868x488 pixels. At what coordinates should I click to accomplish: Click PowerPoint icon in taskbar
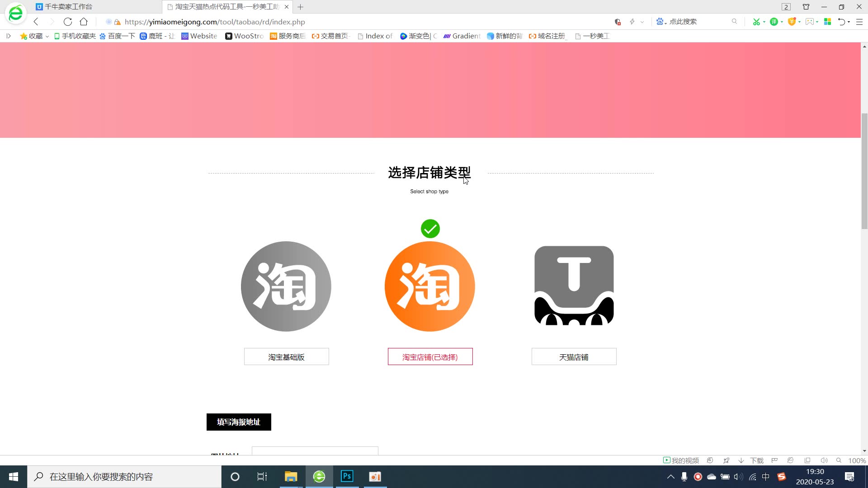376,476
